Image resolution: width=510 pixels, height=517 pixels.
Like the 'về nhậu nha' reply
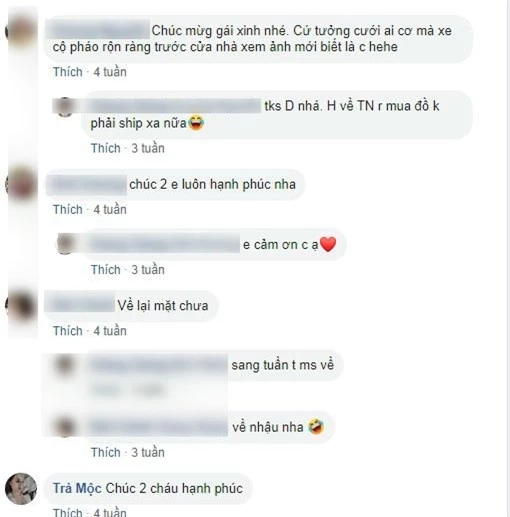click(106, 452)
